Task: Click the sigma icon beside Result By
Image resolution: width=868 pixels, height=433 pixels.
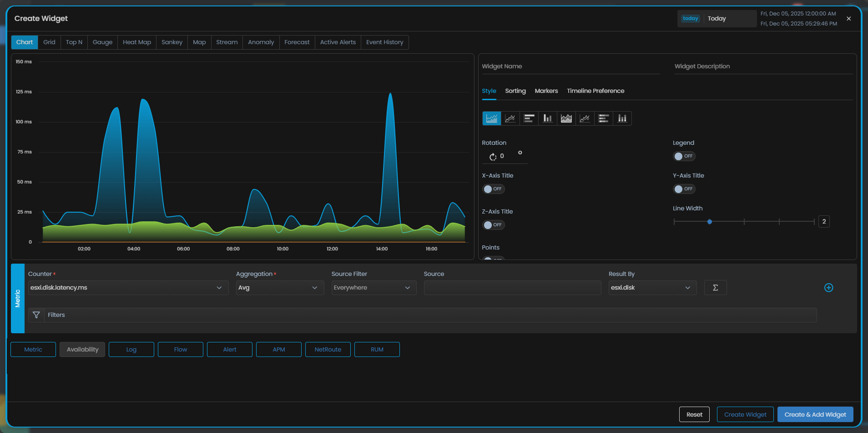Action: click(x=715, y=288)
